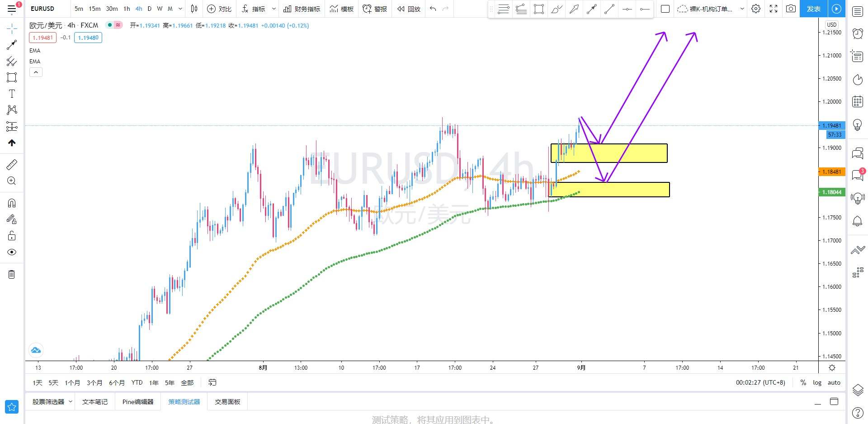Click the go to date icon

[x=212, y=382]
